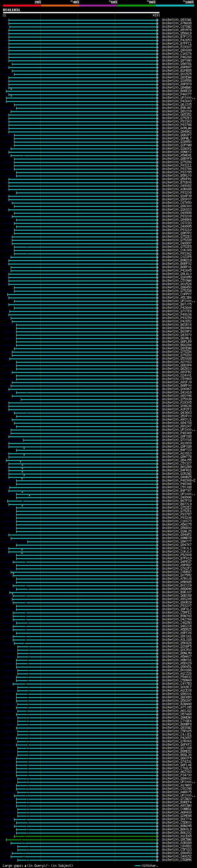
Task: Click the white query sequence bar
Action: [81, 12]
